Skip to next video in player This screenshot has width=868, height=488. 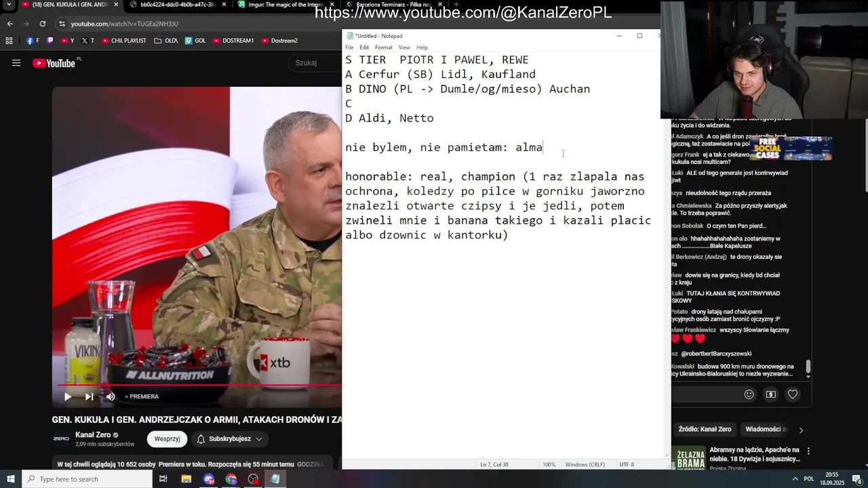[89, 396]
